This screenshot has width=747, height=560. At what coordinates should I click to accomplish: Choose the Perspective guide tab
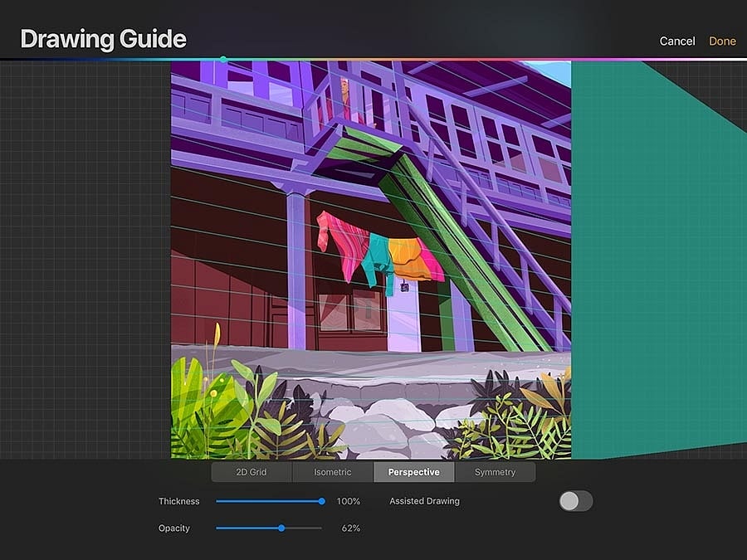pyautogui.click(x=414, y=472)
